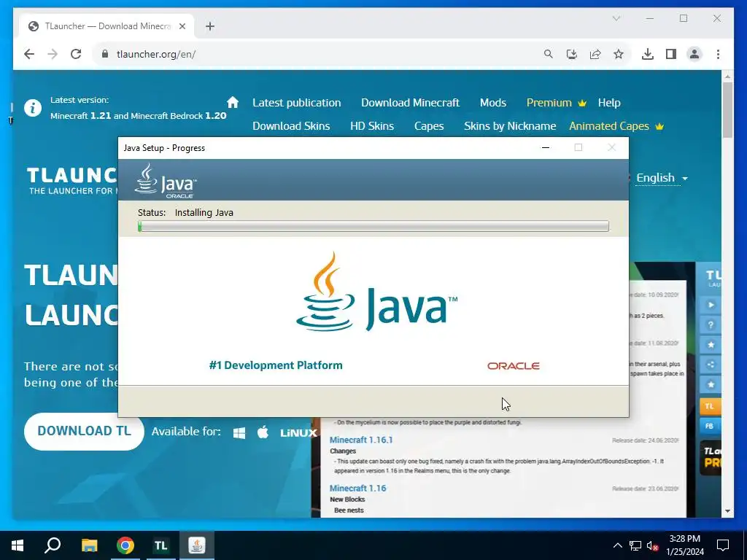Click the scrollbar down arrow
Viewport: 747px width, 560px height.
[x=727, y=511]
